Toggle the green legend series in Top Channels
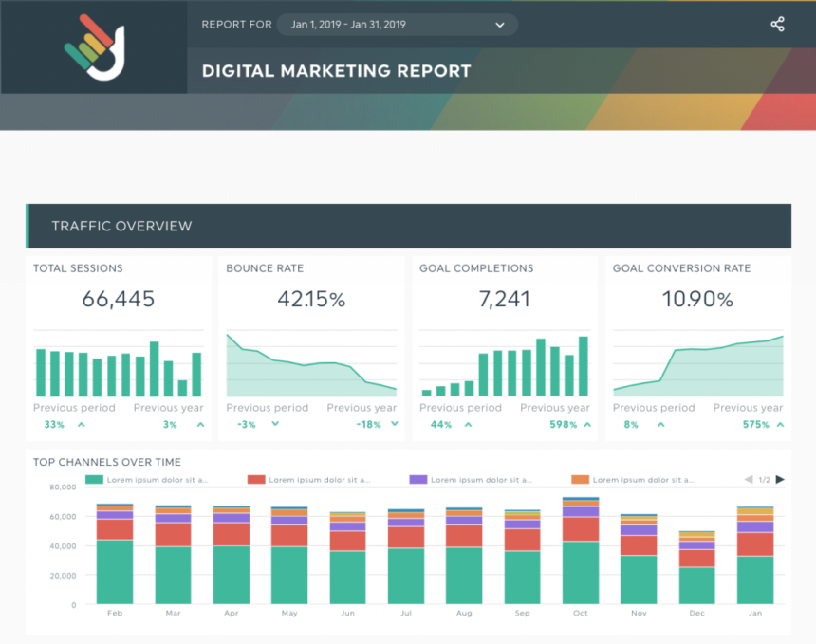The height and width of the screenshot is (644, 816). 146,480
